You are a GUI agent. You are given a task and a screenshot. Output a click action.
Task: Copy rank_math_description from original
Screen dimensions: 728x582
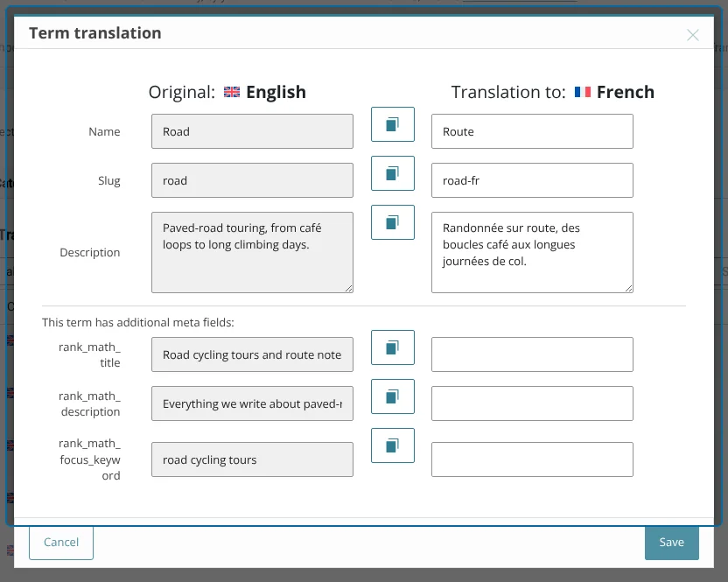point(392,396)
